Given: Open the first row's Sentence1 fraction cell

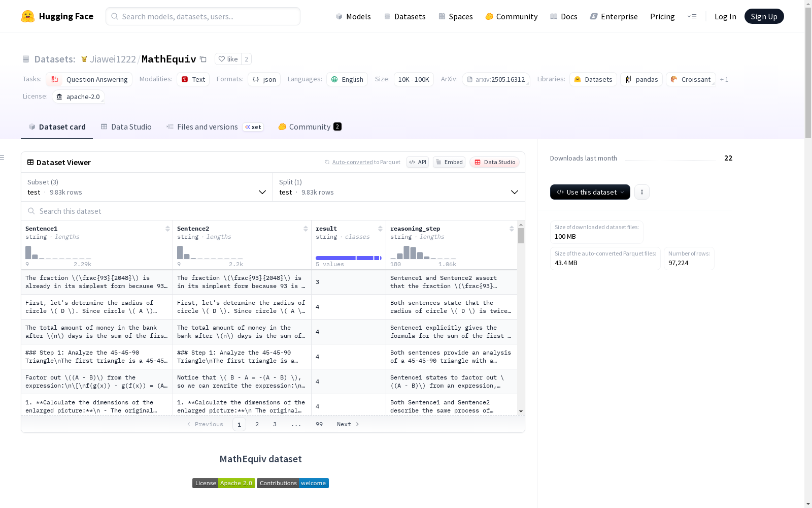Looking at the screenshot, I should click(97, 282).
